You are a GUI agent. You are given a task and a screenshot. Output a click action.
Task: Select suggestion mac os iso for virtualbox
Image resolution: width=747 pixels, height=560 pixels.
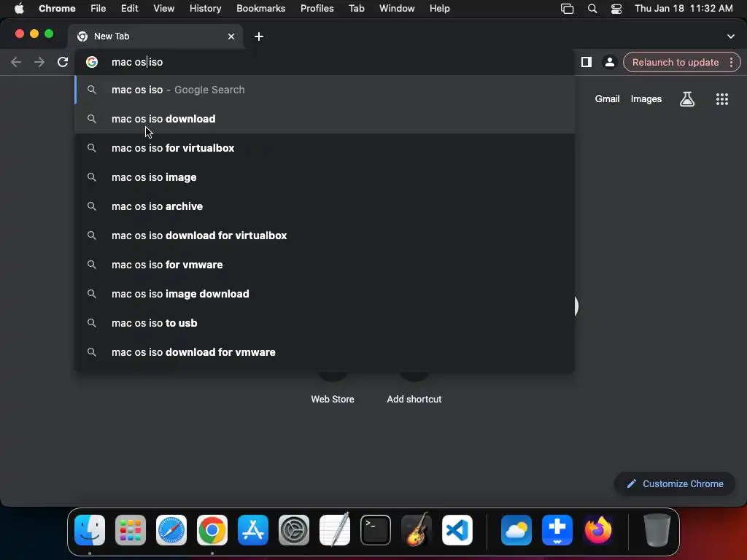click(325, 148)
